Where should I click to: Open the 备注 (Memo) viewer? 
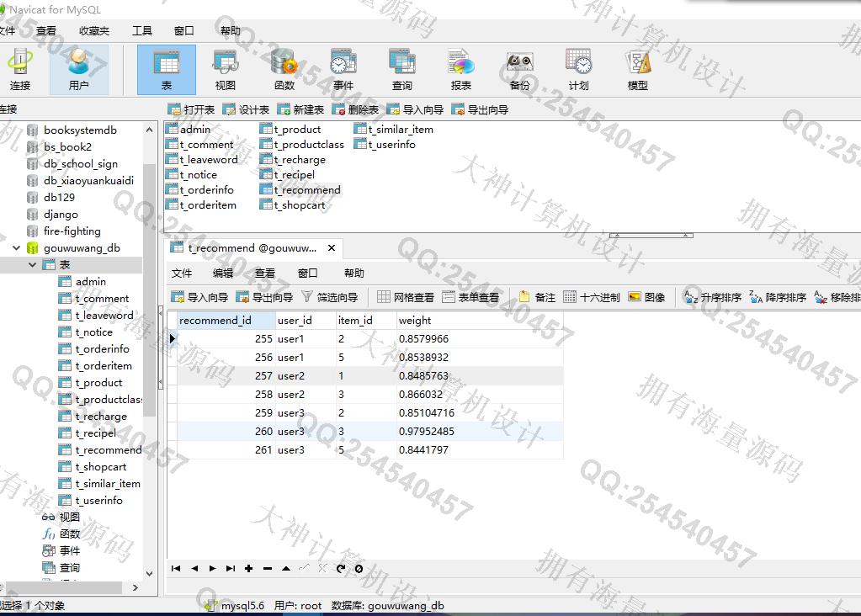point(537,297)
